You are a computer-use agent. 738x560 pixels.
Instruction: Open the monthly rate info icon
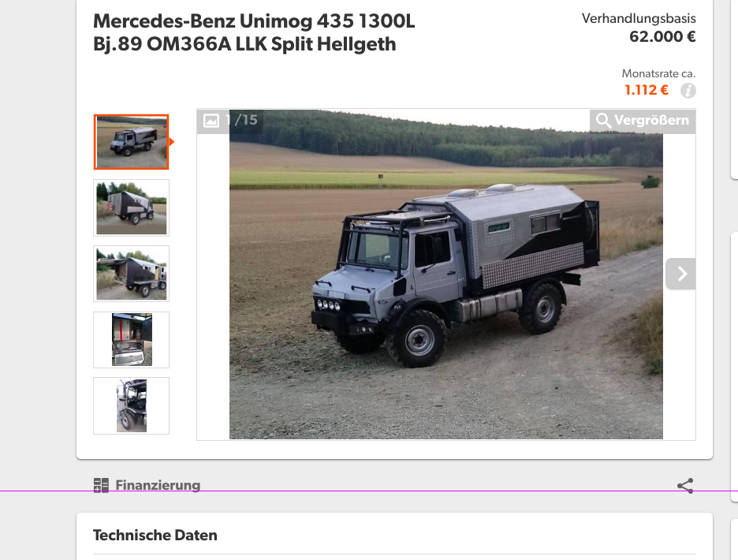click(x=688, y=91)
